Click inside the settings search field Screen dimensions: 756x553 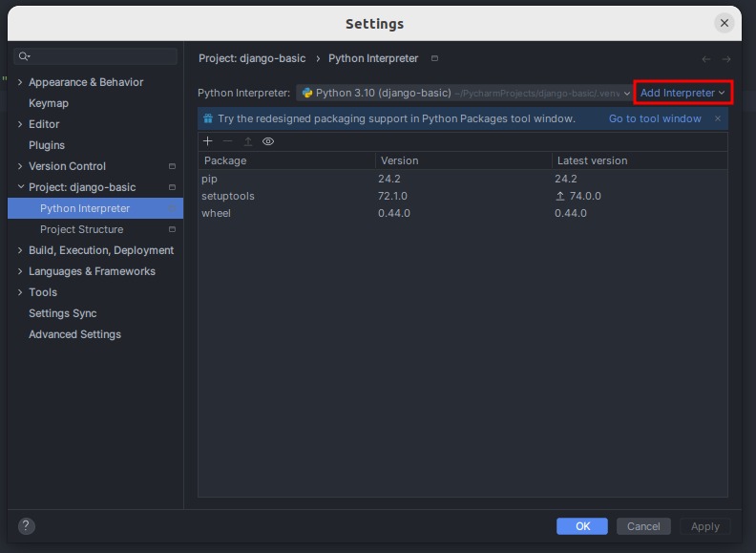pos(95,56)
